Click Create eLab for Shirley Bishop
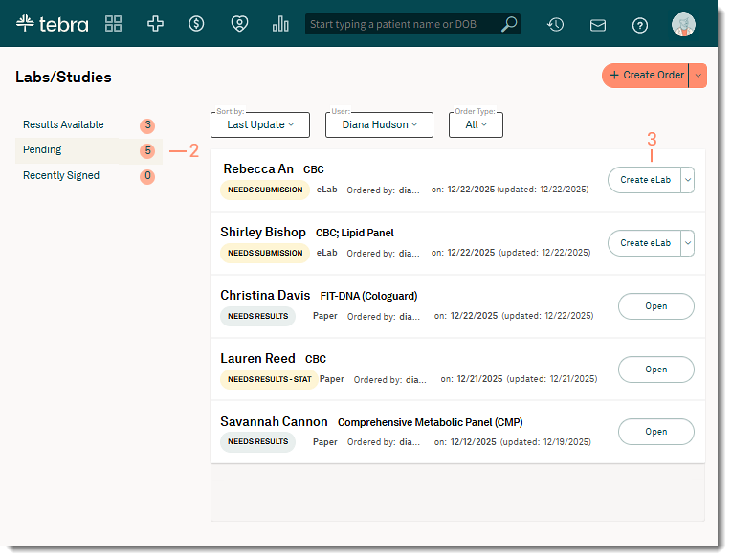This screenshot has height=560, width=732. tap(645, 243)
